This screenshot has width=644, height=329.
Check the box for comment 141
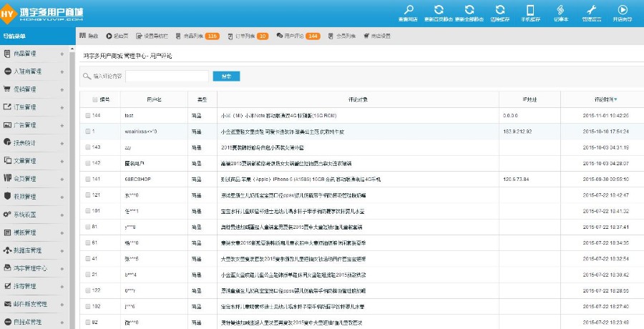tap(87, 179)
